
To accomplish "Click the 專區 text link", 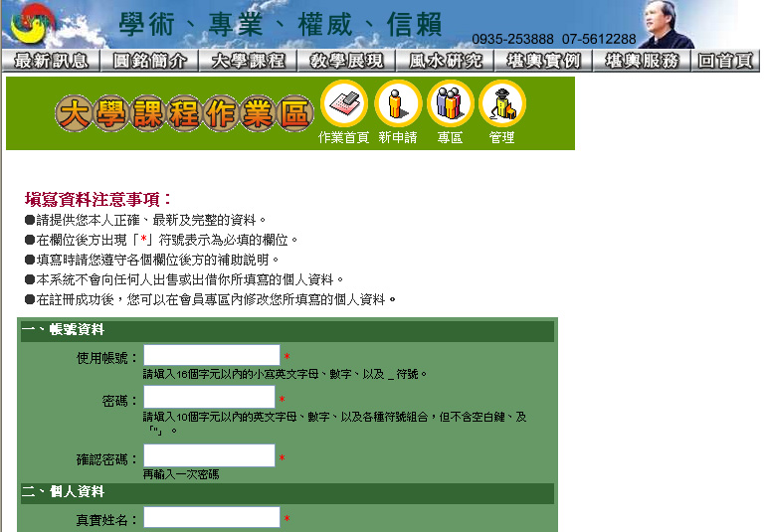I will (x=450, y=137).
